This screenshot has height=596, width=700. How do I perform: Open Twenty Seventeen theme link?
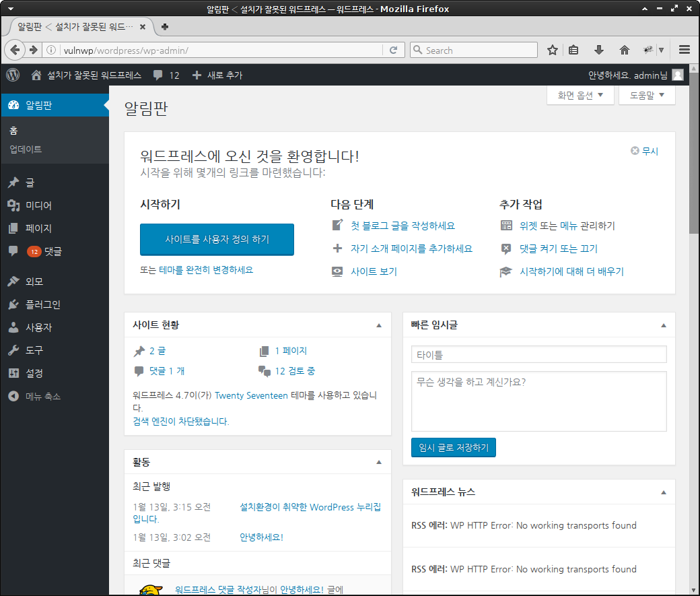(251, 395)
